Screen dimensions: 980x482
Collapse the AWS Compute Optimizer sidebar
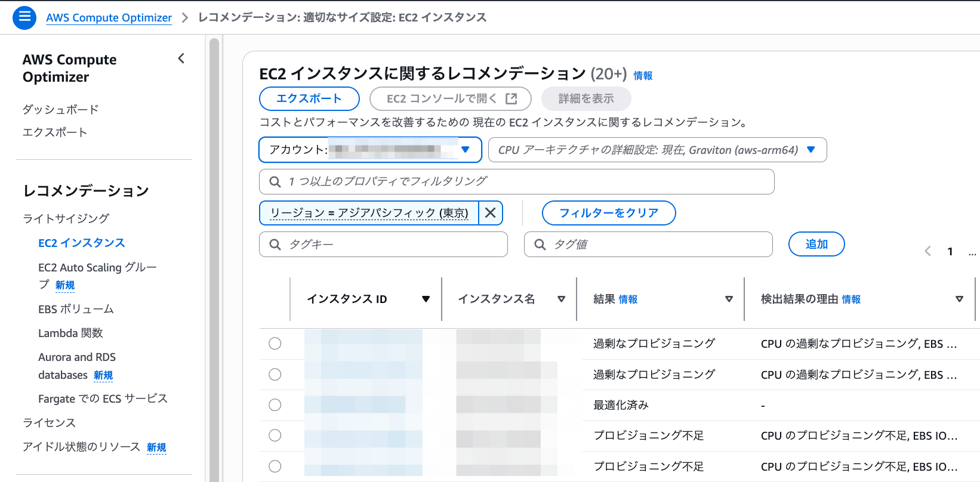point(181,58)
